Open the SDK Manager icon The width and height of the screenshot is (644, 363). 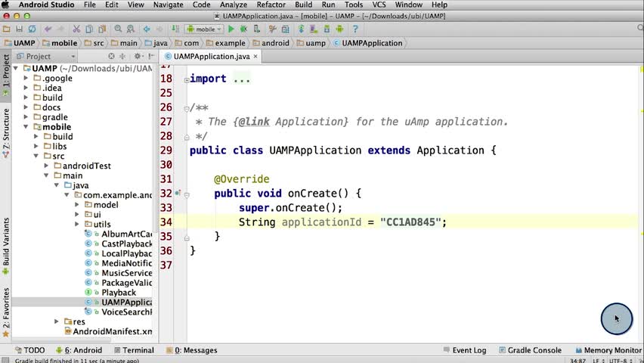tap(327, 29)
